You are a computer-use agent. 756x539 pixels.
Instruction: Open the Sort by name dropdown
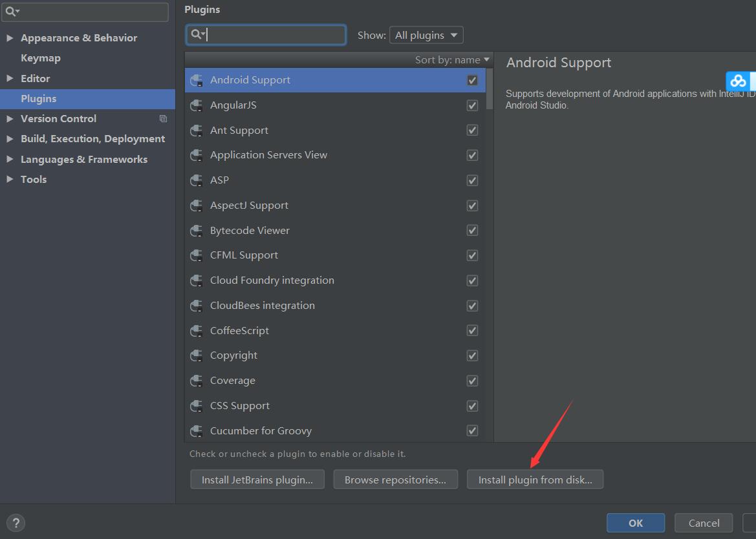tap(452, 59)
